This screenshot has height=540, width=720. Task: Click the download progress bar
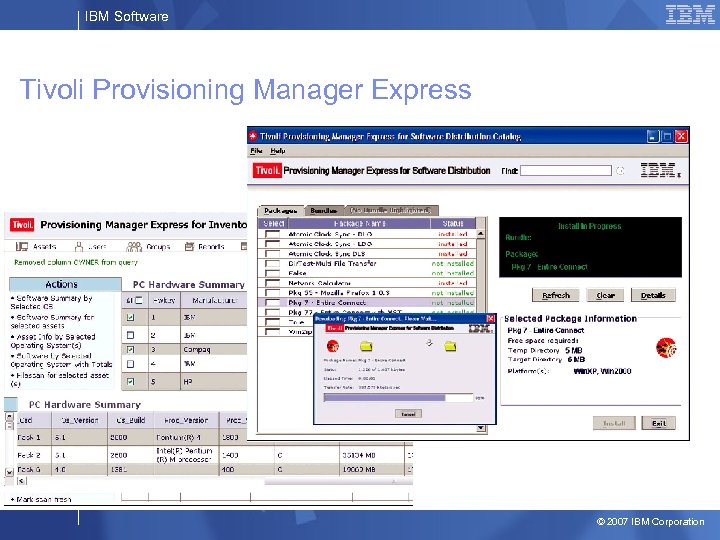click(x=398, y=398)
